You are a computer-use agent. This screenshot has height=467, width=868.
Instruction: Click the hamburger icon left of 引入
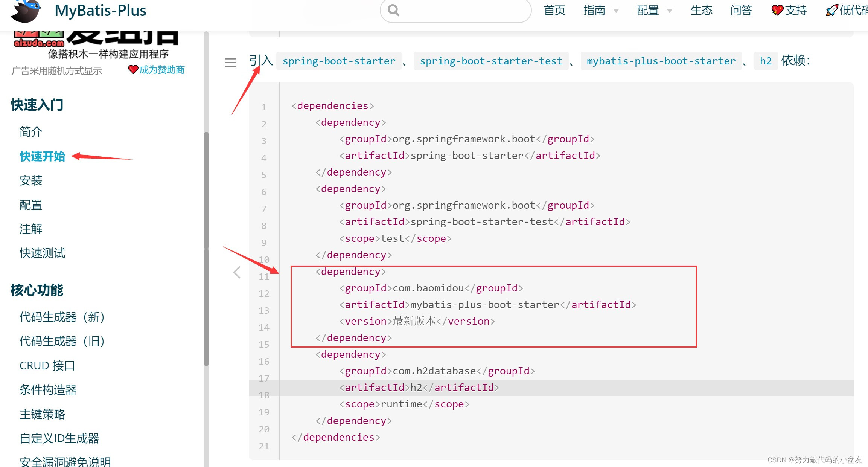(230, 63)
